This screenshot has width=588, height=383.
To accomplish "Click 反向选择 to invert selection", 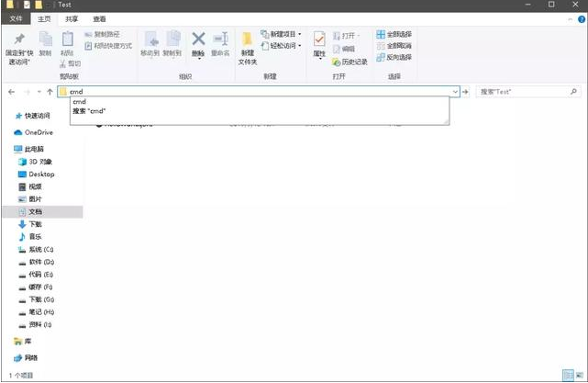I will click(393, 56).
